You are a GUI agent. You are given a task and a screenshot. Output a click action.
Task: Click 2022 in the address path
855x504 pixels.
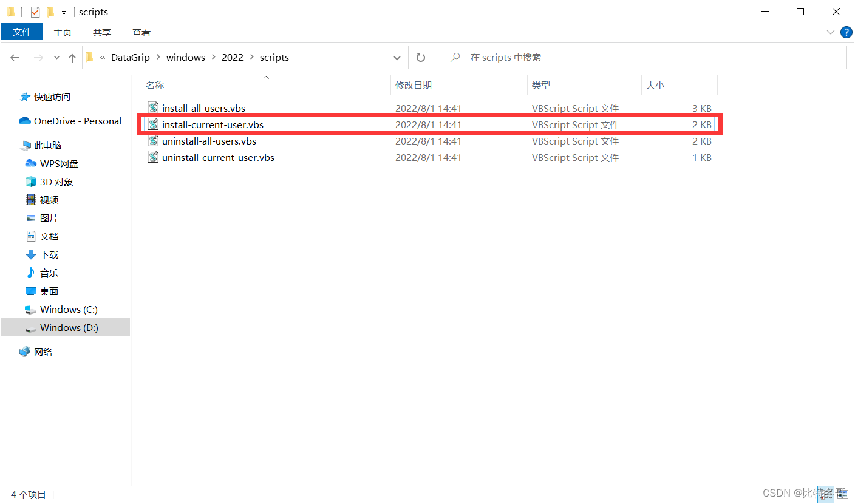tap(232, 58)
